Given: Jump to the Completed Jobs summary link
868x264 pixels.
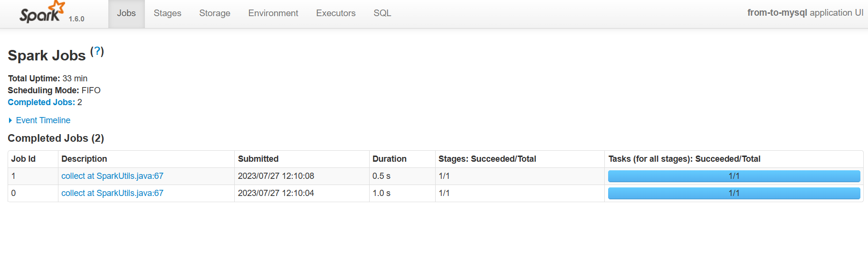Looking at the screenshot, I should 41,102.
